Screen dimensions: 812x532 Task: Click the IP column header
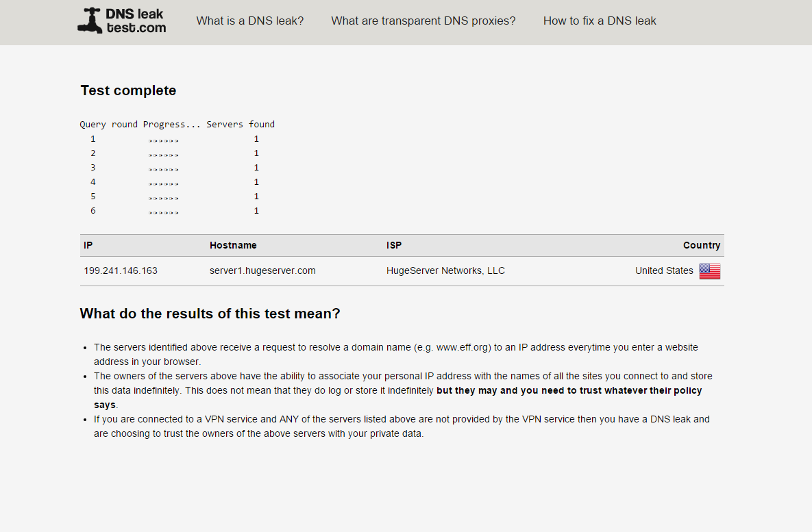click(88, 245)
